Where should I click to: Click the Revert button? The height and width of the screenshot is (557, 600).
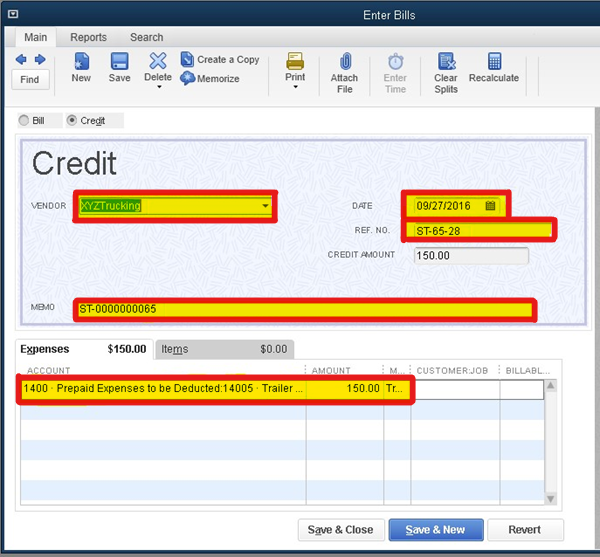click(x=525, y=530)
